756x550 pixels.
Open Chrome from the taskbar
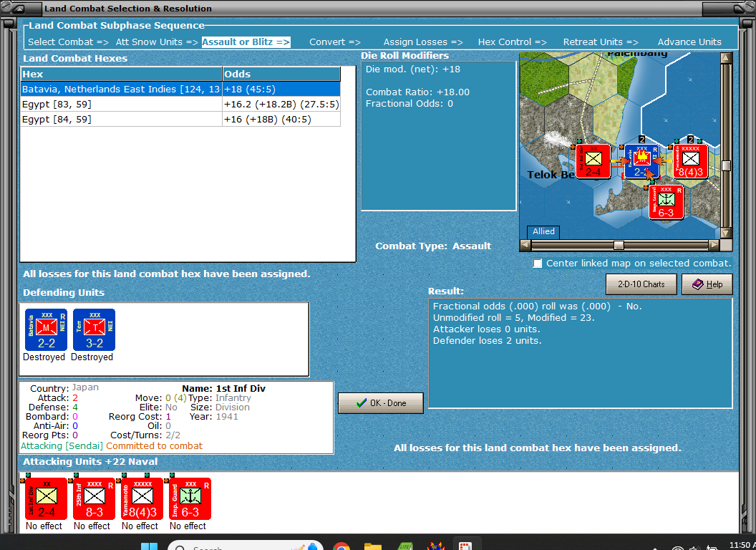341,546
